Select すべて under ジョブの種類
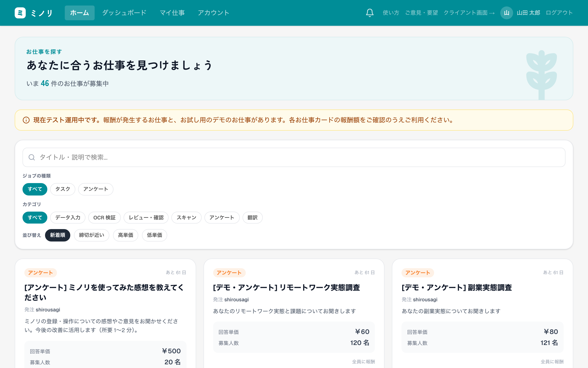The image size is (588, 368). click(35, 189)
